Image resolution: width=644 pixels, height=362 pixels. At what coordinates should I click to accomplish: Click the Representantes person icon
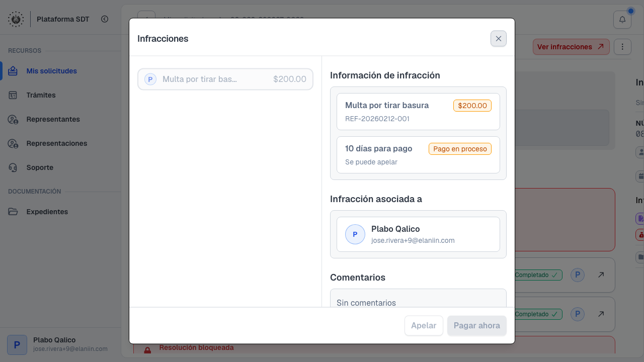click(13, 119)
